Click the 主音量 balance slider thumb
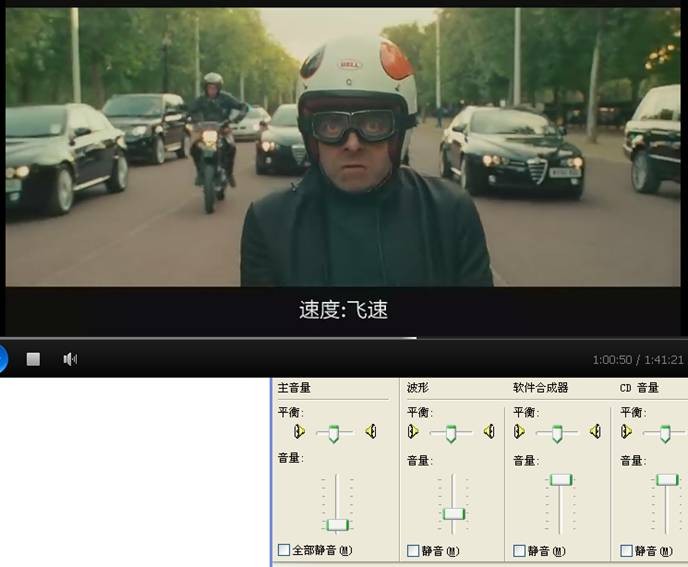688x567 pixels. coord(334,434)
